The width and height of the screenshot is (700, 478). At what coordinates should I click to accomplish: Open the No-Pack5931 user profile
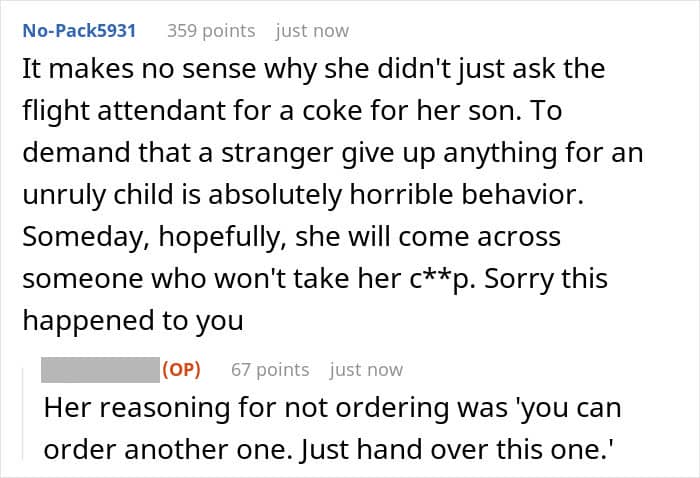(79, 31)
